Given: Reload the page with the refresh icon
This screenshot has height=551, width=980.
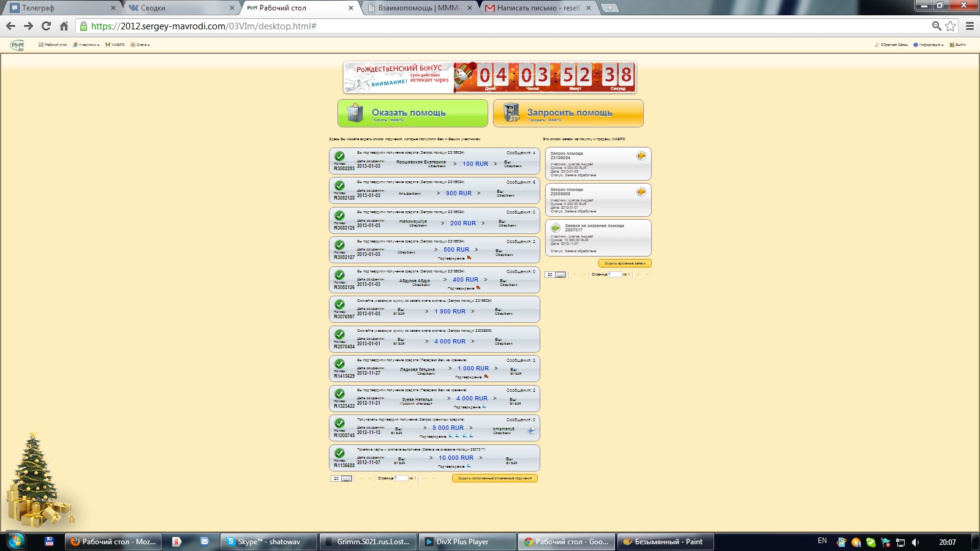Looking at the screenshot, I should click(46, 26).
